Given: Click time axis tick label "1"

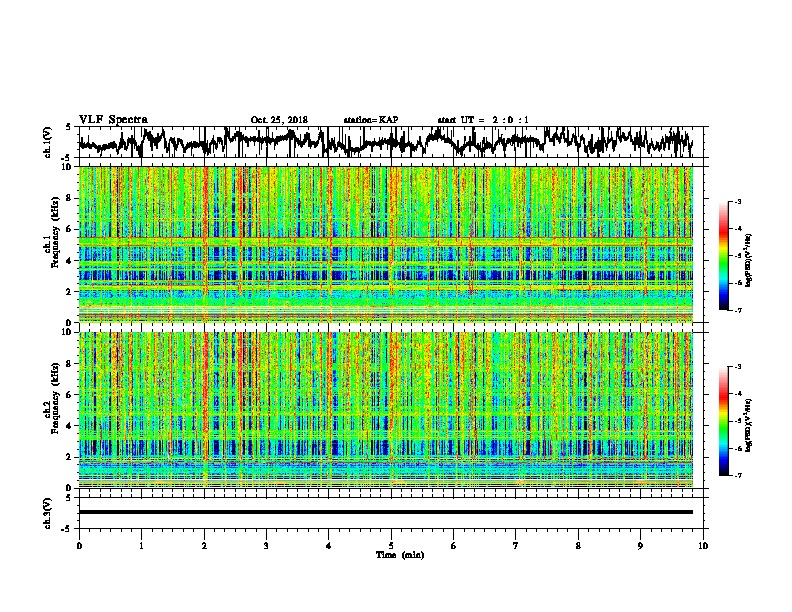Looking at the screenshot, I should (x=141, y=546).
